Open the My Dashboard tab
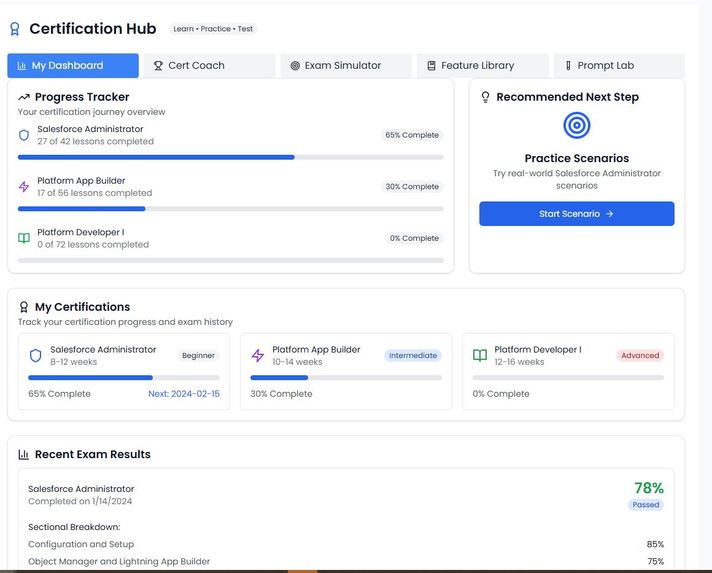Viewport: 712px width, 573px height. point(73,66)
